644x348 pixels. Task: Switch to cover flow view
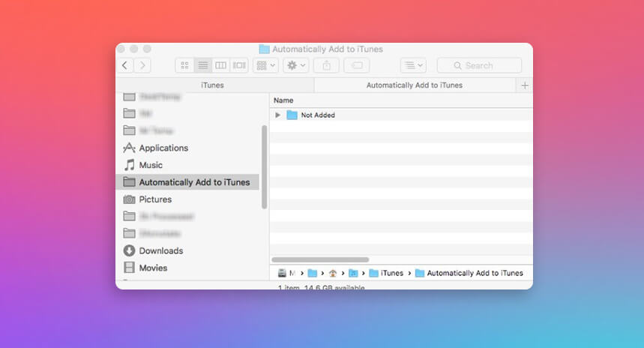pyautogui.click(x=239, y=65)
